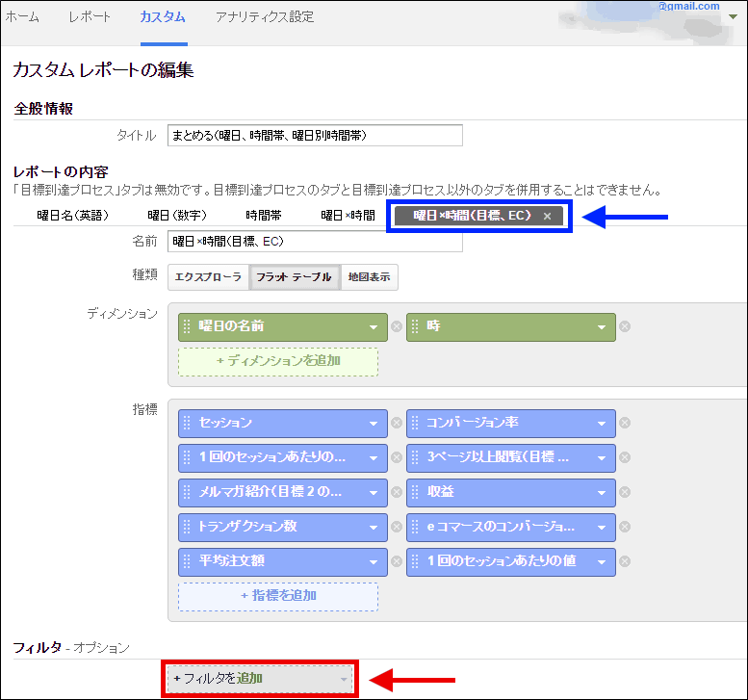Remove the コンバージョン率 metric with its x icon

(624, 423)
